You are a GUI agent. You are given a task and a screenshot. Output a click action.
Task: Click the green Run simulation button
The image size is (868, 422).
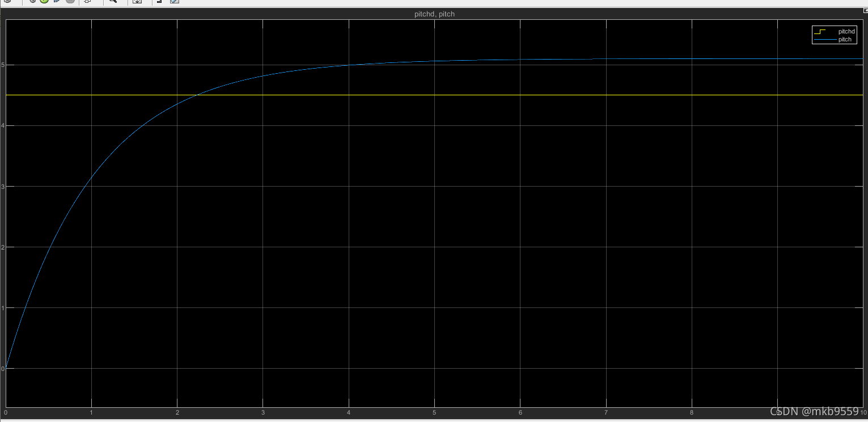44,1
